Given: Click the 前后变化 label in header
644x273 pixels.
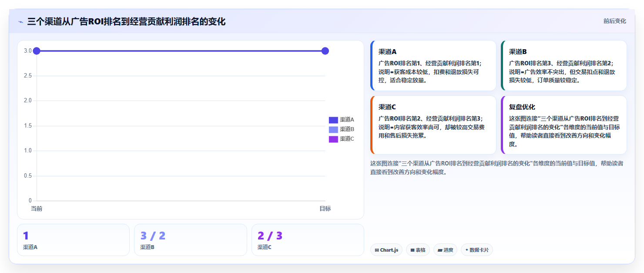Looking at the screenshot, I should tap(614, 21).
